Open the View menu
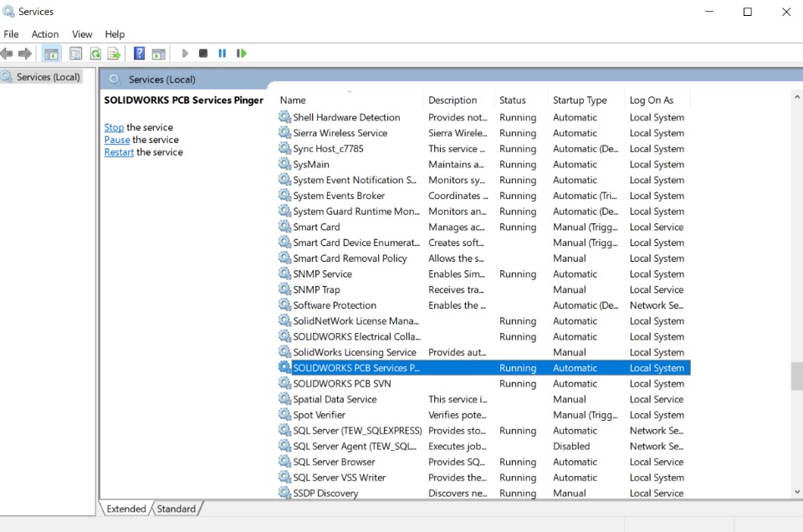 (82, 34)
